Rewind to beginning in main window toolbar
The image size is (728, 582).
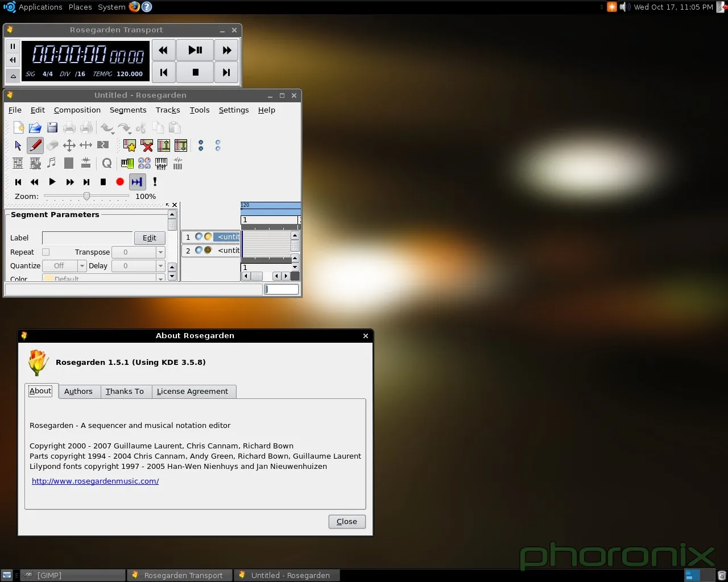pyautogui.click(x=18, y=182)
